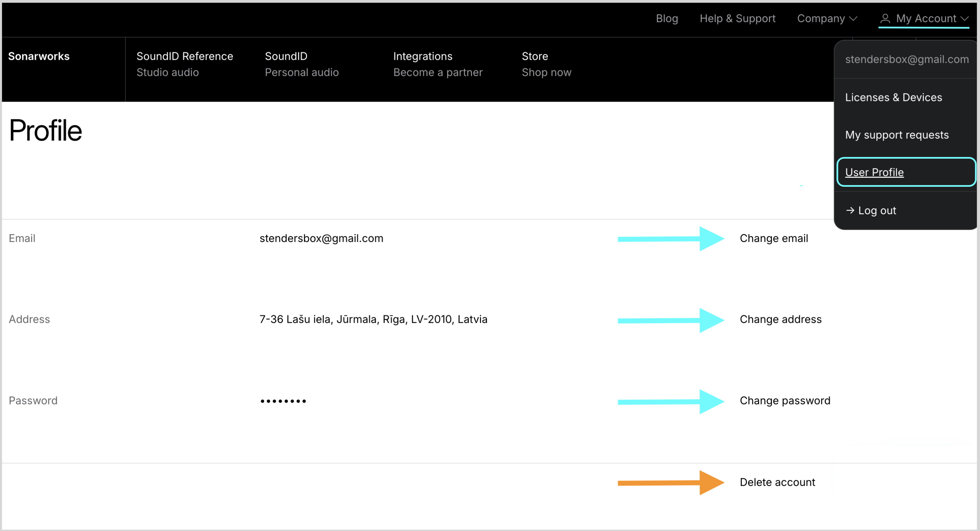Viewport: 980px width, 531px height.
Task: Click Delete account link
Action: click(777, 482)
